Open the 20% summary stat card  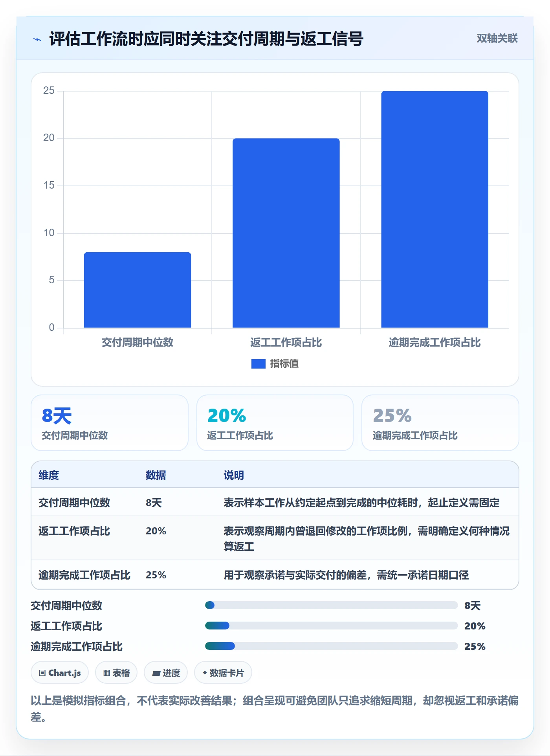(x=275, y=423)
